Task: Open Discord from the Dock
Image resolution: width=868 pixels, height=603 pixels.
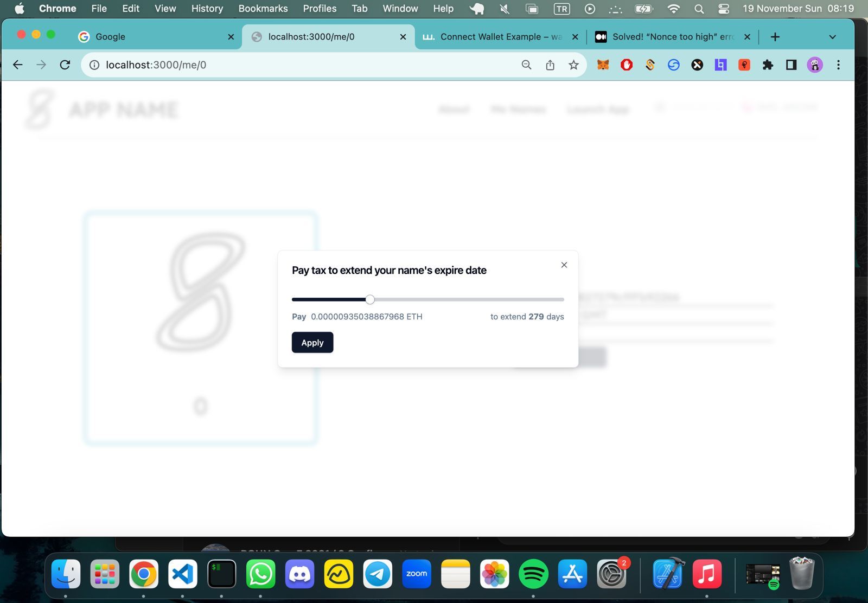Action: 300,574
